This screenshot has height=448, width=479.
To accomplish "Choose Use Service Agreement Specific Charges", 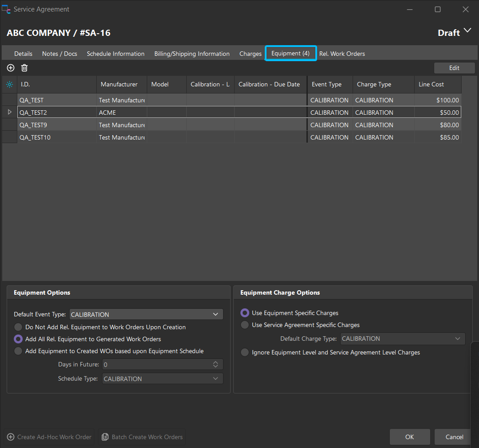I will coord(245,325).
